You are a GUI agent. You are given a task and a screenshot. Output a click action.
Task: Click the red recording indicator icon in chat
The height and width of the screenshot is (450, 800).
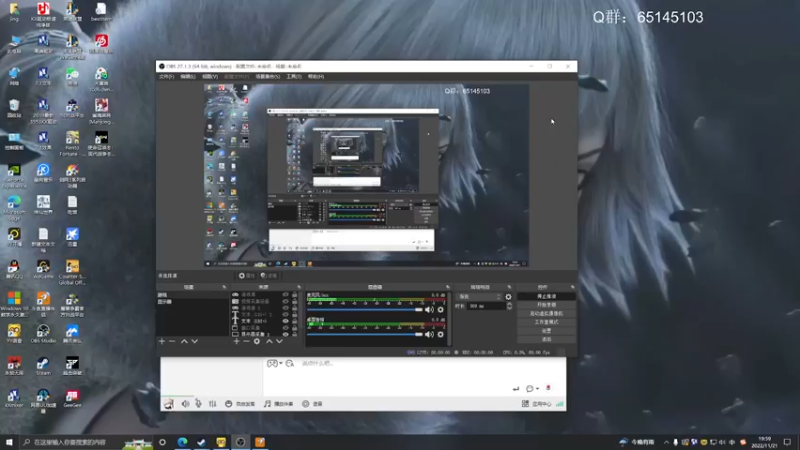click(548, 388)
